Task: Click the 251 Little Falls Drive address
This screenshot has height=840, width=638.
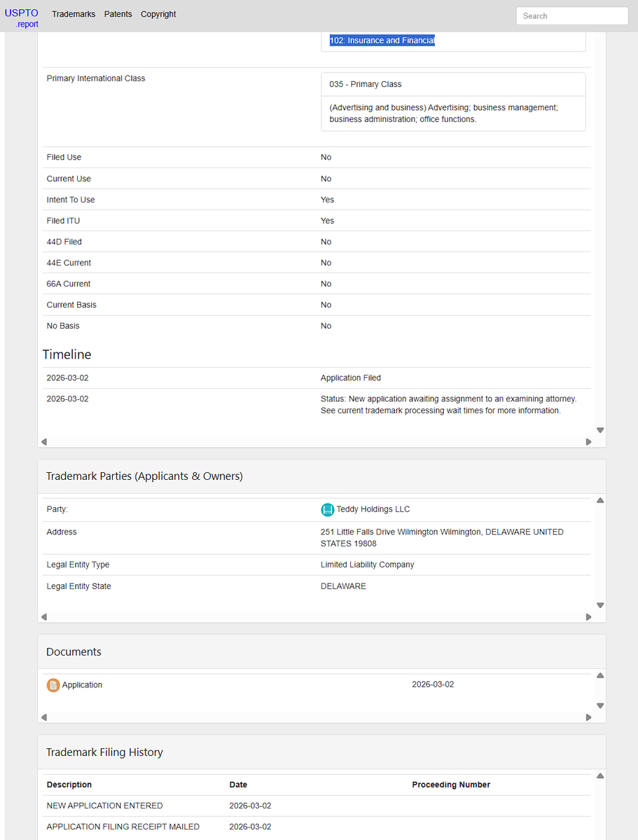Action: point(442,537)
